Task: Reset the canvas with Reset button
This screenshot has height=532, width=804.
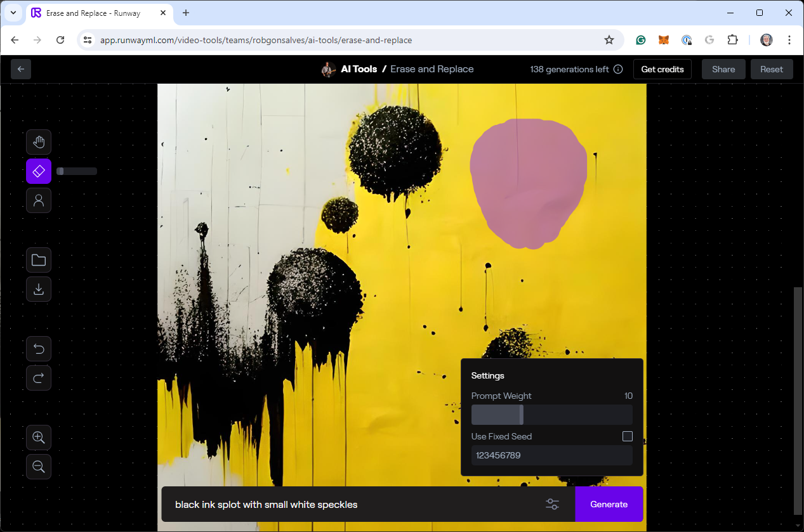Action: pyautogui.click(x=771, y=69)
